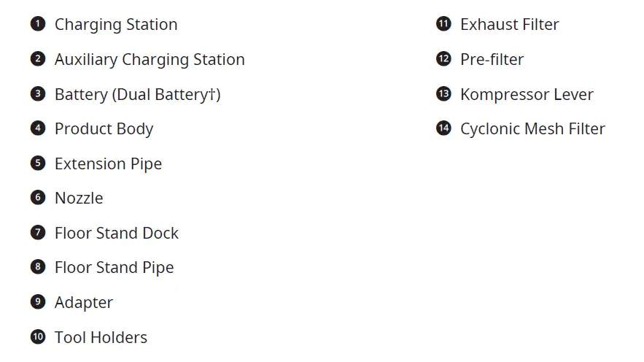Select the Auxiliary Charging Station text

(150, 59)
